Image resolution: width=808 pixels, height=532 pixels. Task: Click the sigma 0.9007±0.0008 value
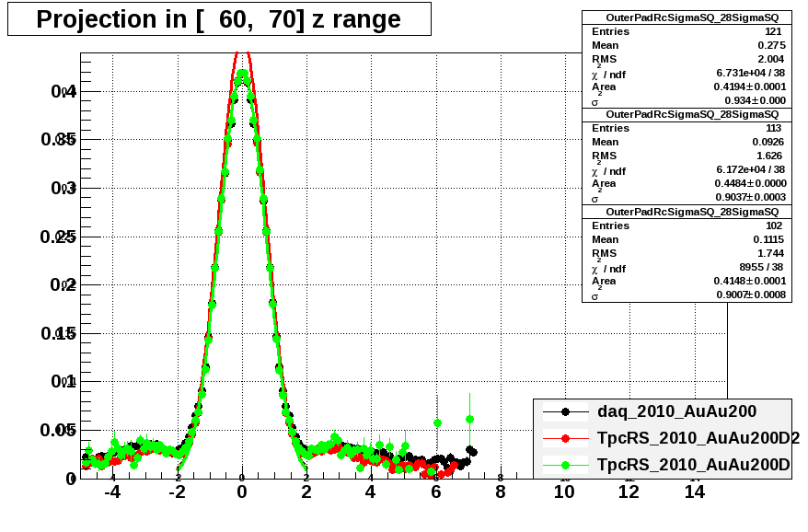pos(751,295)
